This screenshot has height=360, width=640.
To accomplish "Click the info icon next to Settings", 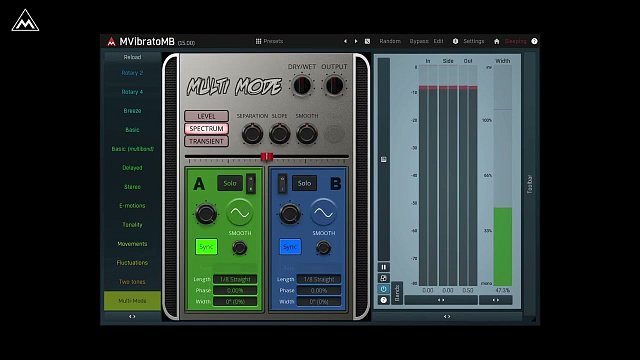I will 456,41.
